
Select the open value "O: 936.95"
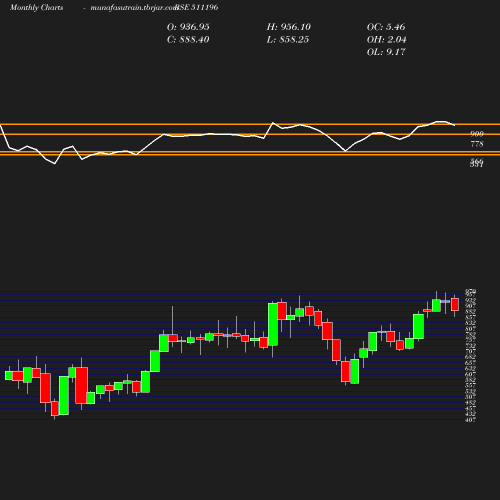[188, 27]
